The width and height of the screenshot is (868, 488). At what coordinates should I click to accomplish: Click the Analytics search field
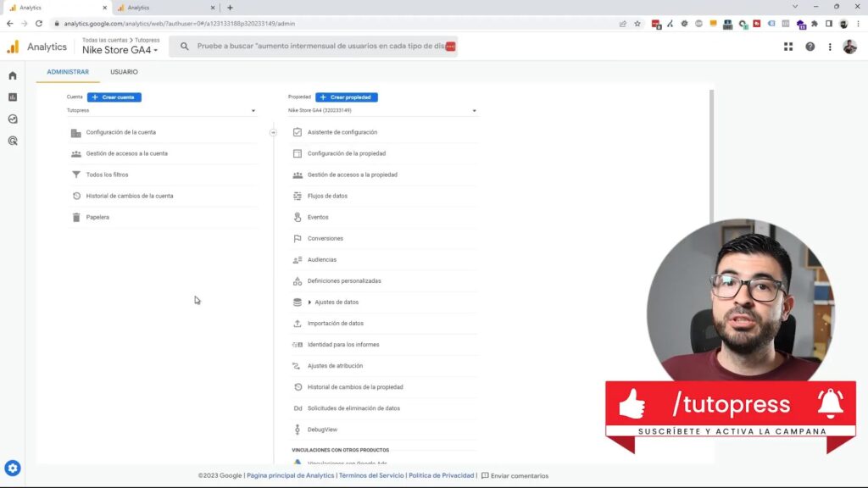point(314,47)
